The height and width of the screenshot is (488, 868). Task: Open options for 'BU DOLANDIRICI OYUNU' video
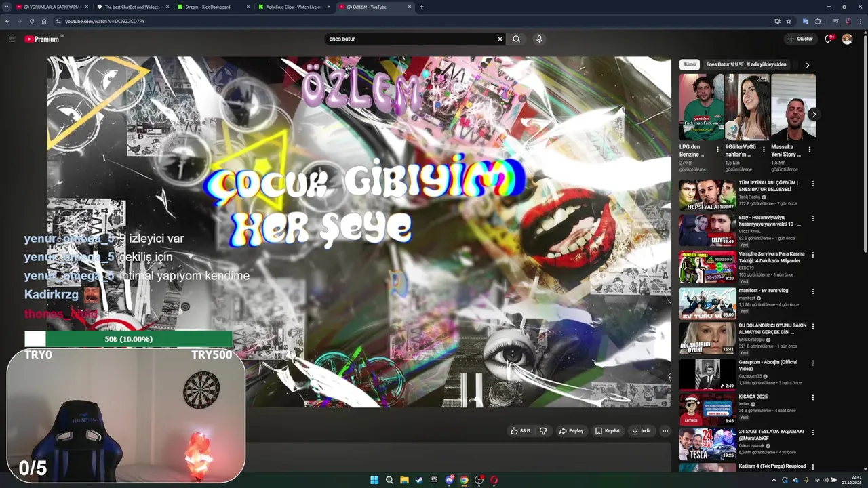click(x=812, y=326)
